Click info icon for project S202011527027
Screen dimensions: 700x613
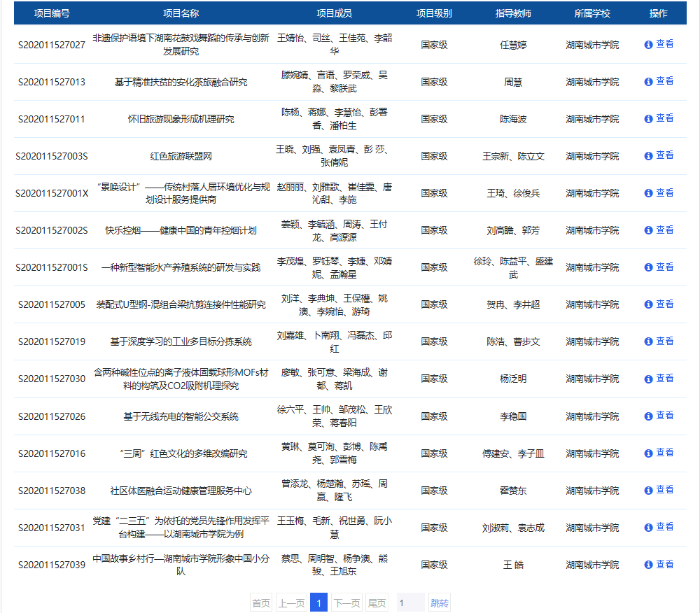pos(648,44)
